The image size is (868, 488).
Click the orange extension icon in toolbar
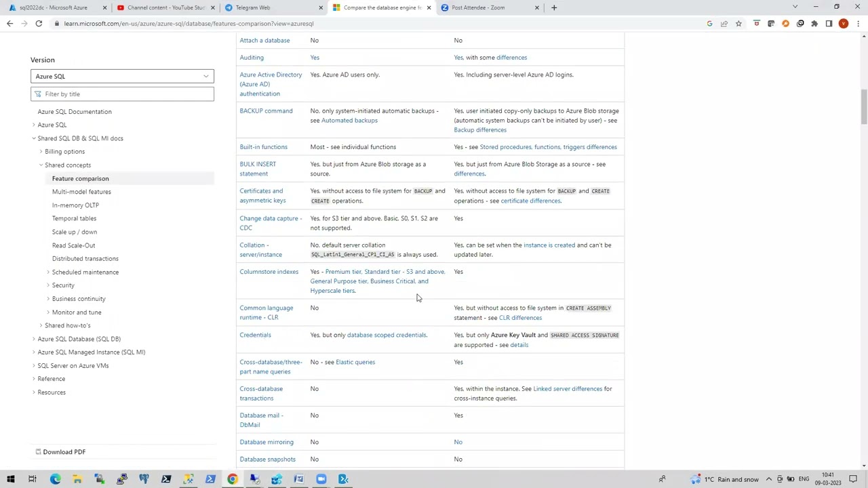(785, 24)
